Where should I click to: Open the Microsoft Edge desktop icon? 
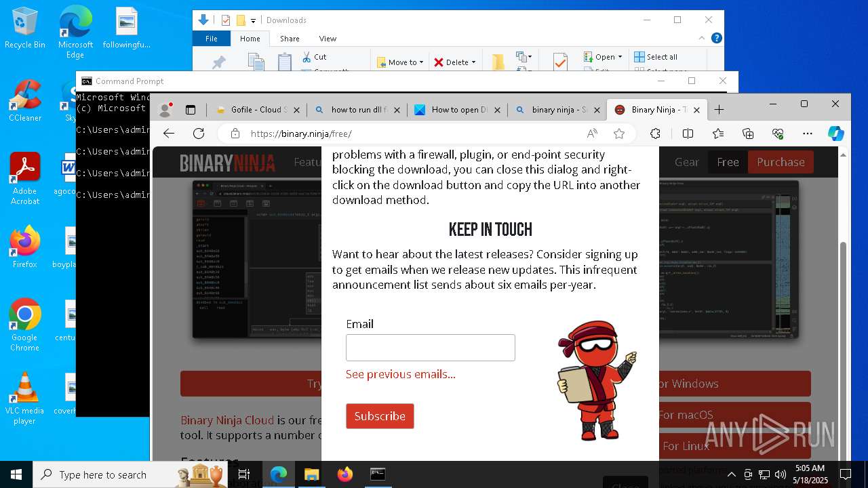click(x=75, y=33)
